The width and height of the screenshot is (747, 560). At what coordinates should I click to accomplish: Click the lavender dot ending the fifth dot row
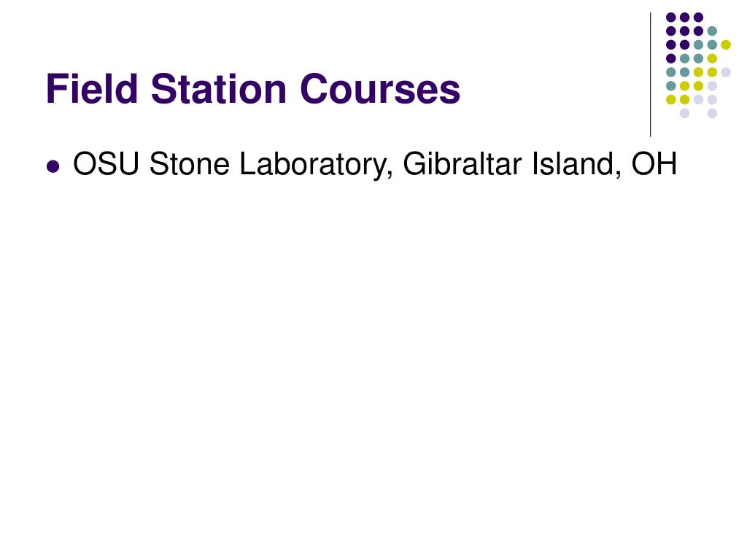click(726, 72)
